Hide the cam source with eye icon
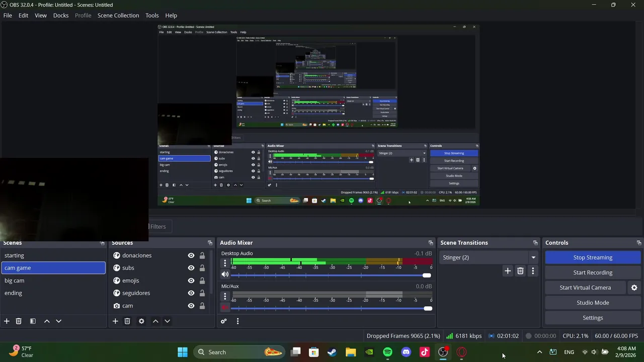This screenshot has height=362, width=644. (191, 306)
